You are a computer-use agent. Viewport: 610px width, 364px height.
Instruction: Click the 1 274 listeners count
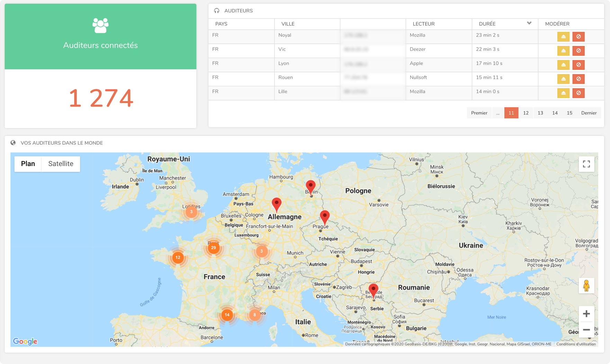(x=101, y=98)
